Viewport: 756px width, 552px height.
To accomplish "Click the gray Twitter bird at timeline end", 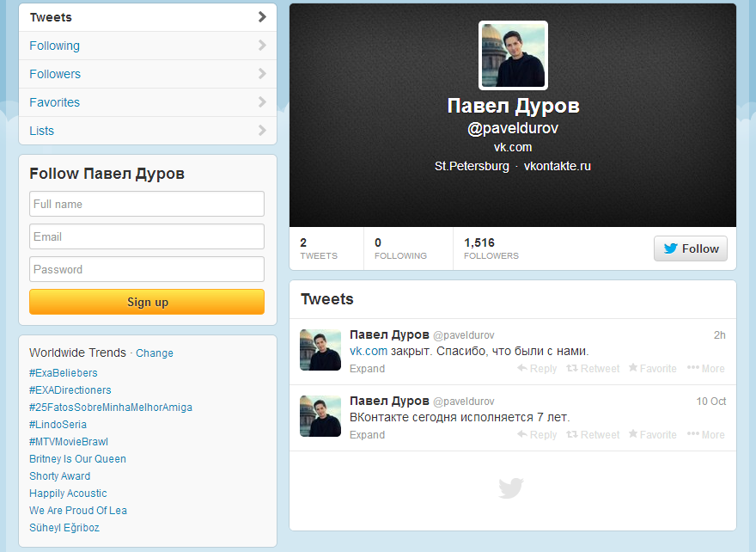I will (511, 488).
